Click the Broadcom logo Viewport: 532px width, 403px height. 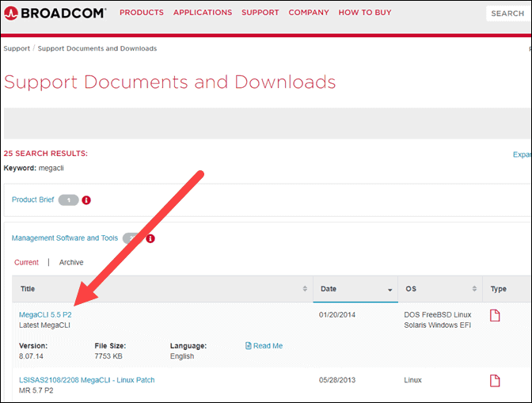tap(55, 13)
